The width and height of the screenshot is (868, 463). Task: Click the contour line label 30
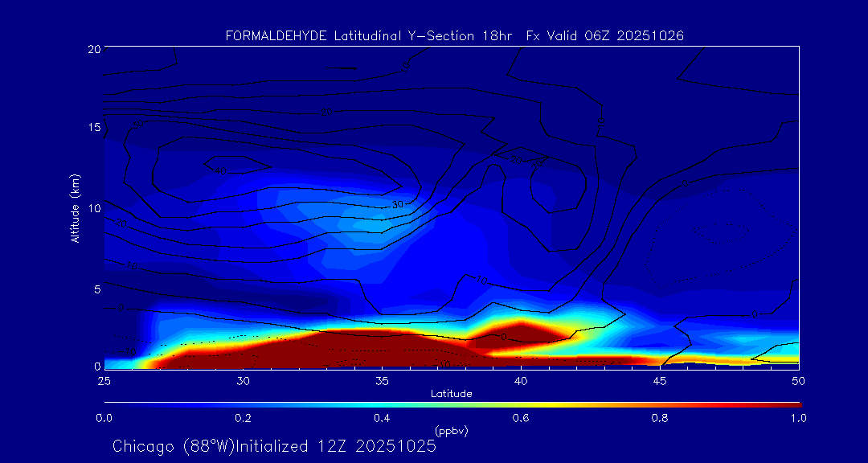pyautogui.click(x=397, y=205)
